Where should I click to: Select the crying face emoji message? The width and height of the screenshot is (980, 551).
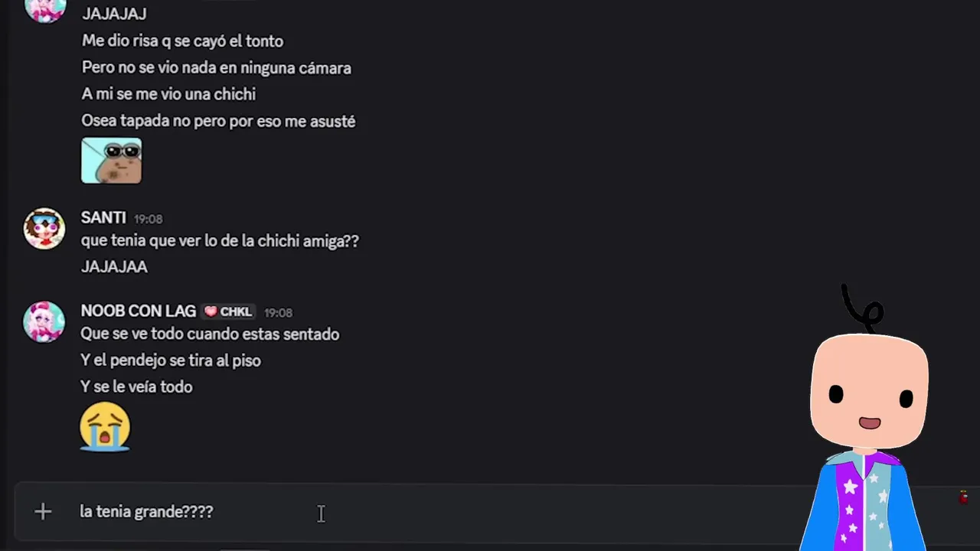[x=105, y=426]
